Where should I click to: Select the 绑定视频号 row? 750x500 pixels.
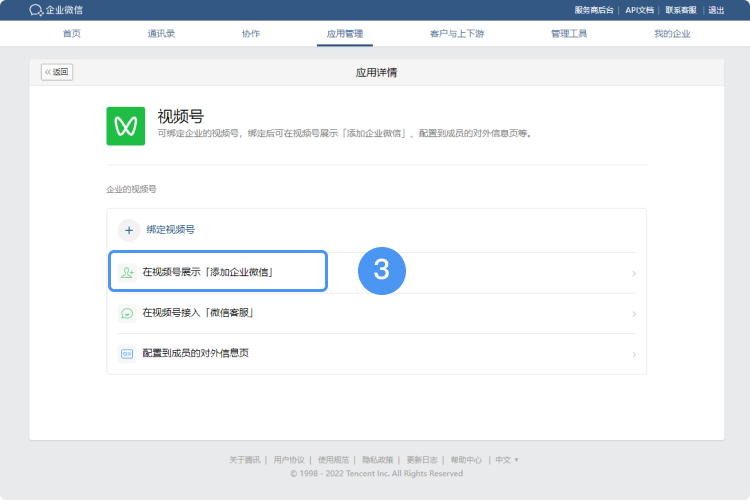[x=376, y=230]
